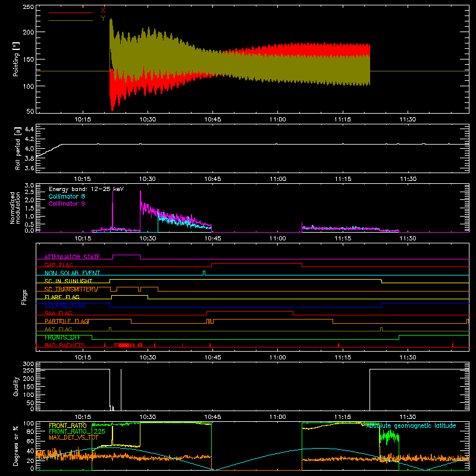
Task: Click the SC_TRANSMITTER flag label
Action: click(x=70, y=289)
